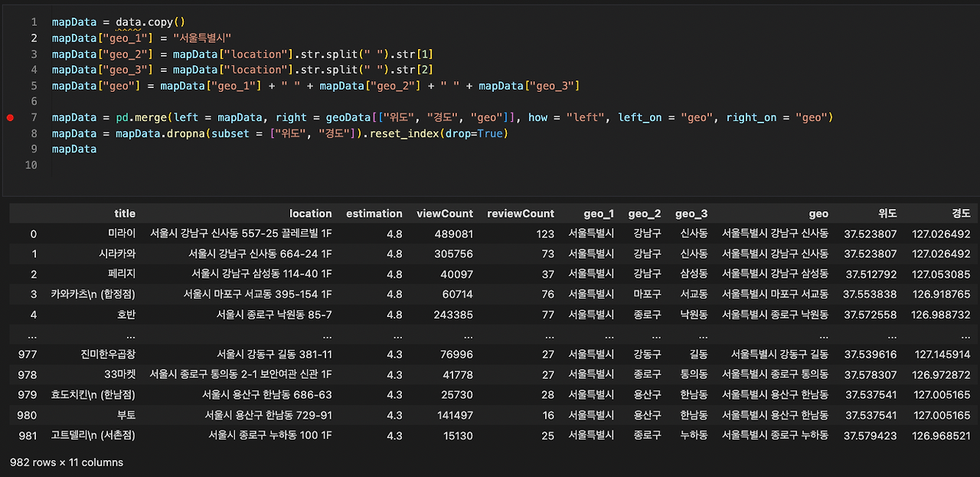
Task: Click the reviewCount column header
Action: coord(521,214)
